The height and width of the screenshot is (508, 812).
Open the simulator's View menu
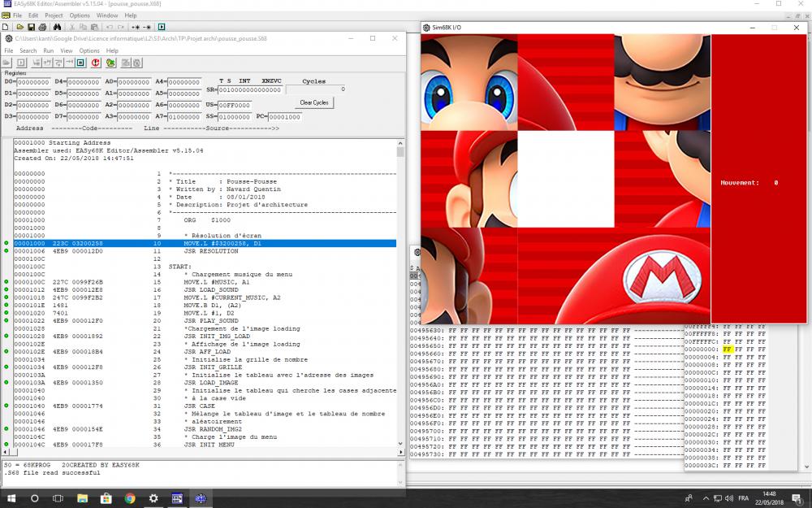[67, 50]
